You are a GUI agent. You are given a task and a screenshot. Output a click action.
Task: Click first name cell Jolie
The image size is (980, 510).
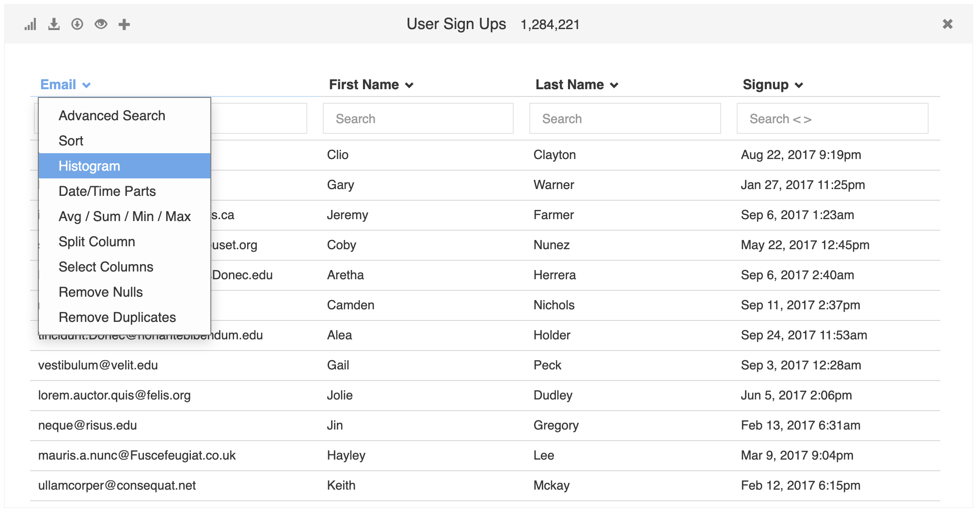click(340, 395)
